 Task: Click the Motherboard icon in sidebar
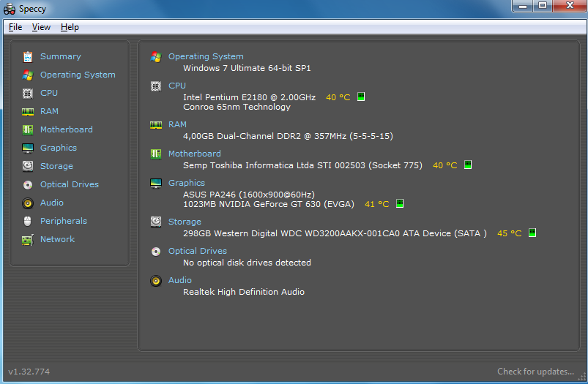click(x=28, y=129)
